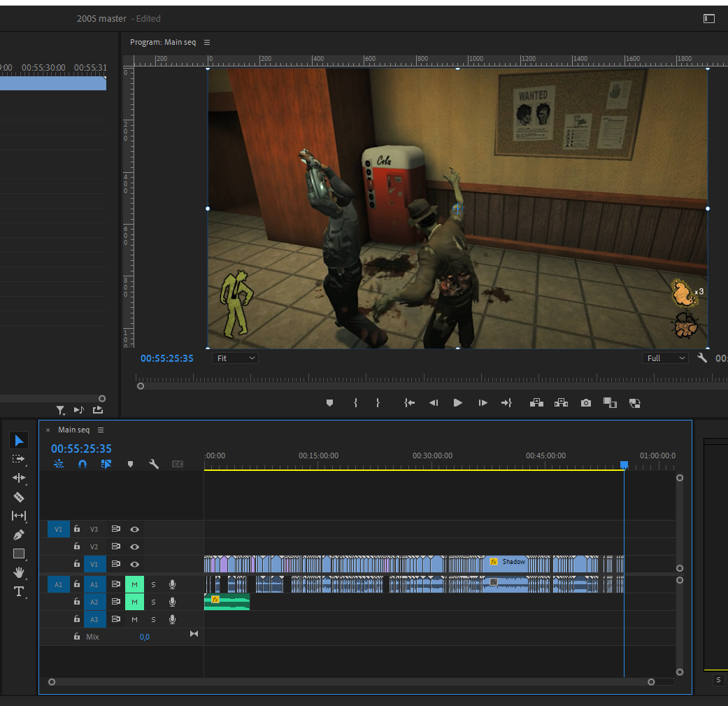This screenshot has height=706, width=728.
Task: Click the Mark Out button
Action: coord(378,403)
